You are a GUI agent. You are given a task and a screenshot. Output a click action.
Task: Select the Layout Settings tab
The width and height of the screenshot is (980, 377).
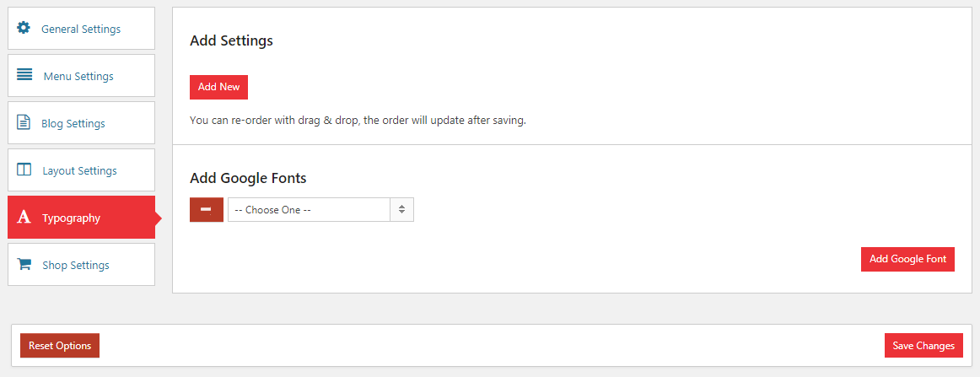pos(81,170)
